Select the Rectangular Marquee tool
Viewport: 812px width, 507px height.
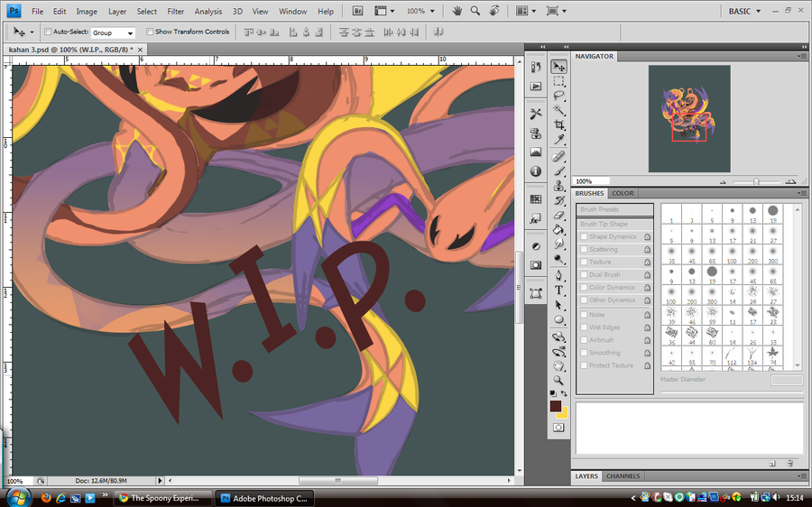click(558, 81)
